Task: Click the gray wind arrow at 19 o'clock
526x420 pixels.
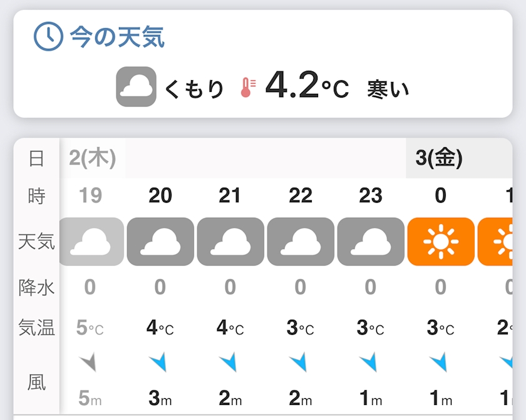Action: pyautogui.click(x=90, y=361)
